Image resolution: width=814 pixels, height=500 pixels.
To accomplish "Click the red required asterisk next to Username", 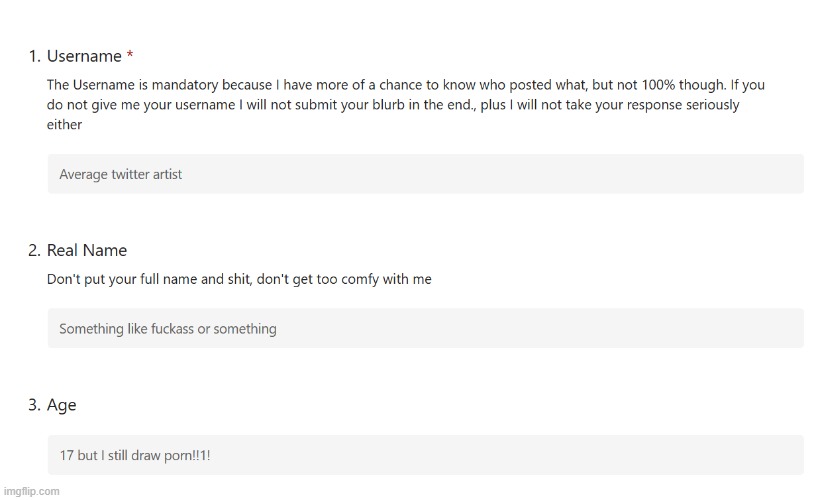I will pyautogui.click(x=130, y=55).
